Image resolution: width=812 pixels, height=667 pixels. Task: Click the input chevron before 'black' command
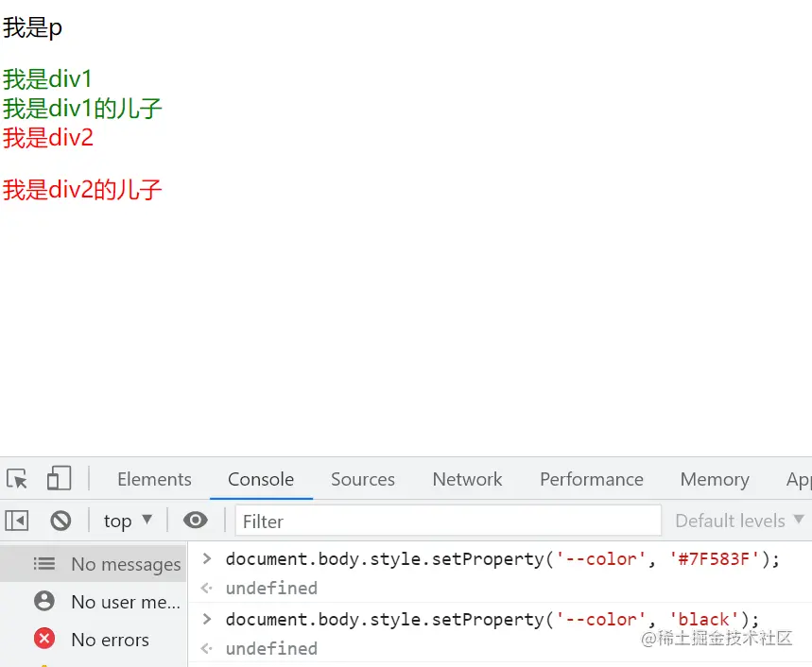[x=207, y=620]
